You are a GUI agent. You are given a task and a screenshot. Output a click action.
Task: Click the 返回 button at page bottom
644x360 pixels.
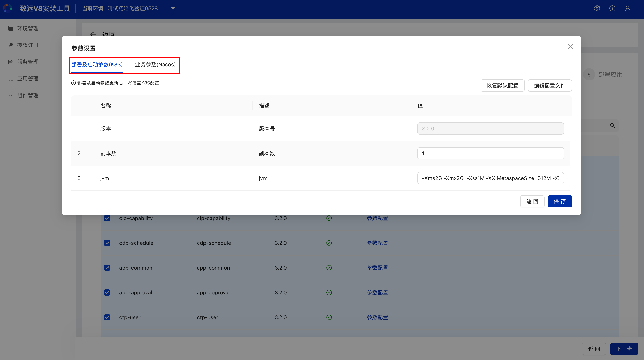(594, 349)
